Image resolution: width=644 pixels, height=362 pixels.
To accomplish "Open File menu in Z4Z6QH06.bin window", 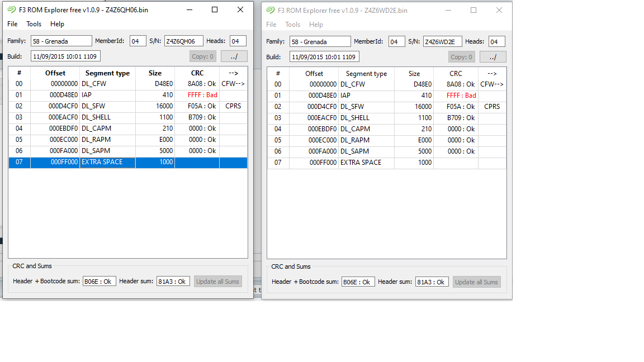I will (x=12, y=24).
